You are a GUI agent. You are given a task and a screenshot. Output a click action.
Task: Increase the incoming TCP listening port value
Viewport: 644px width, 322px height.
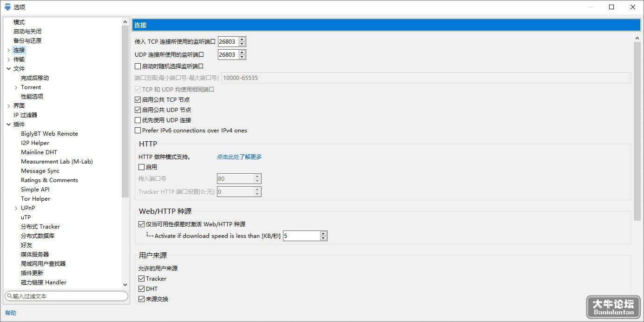(242, 39)
